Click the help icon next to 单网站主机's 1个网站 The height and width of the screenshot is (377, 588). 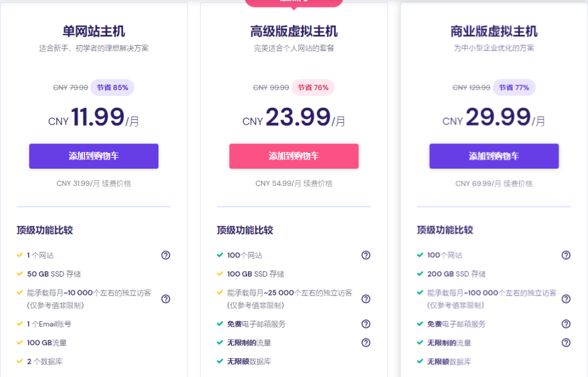tap(166, 255)
